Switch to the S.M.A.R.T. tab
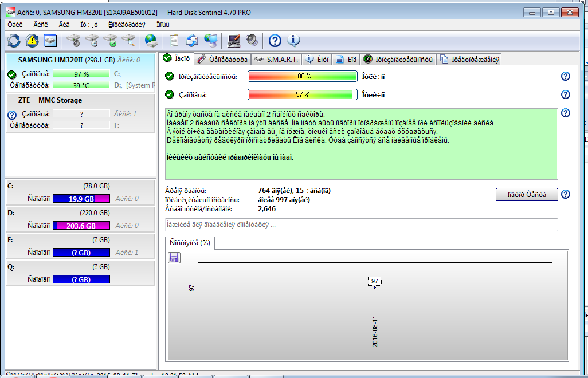This screenshot has height=378, width=588. [276, 59]
